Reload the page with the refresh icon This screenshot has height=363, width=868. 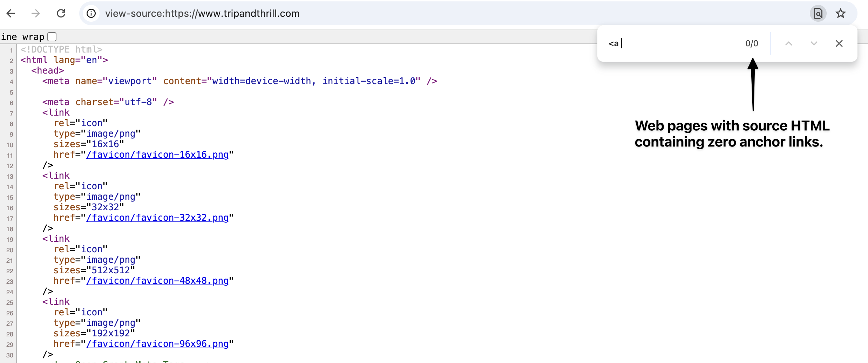(61, 14)
